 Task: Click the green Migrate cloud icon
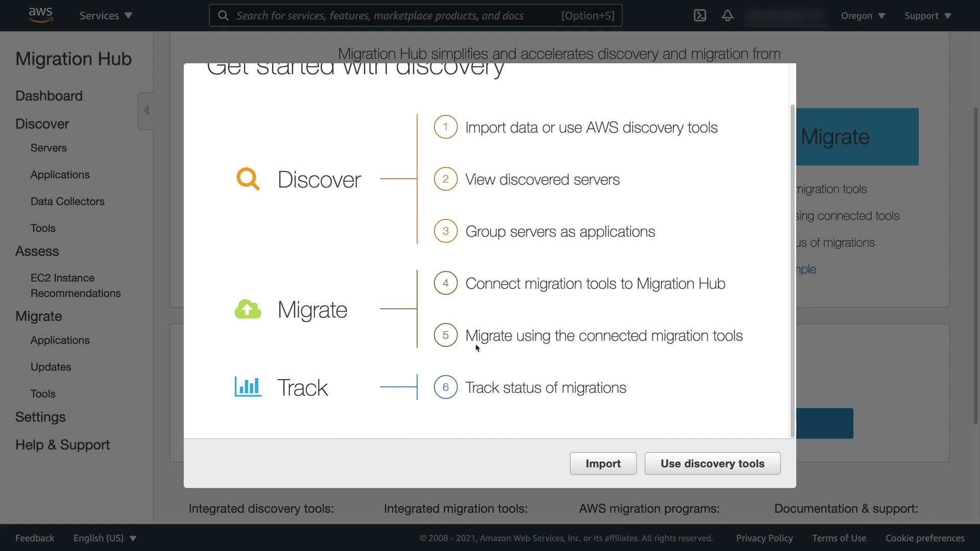coord(248,309)
